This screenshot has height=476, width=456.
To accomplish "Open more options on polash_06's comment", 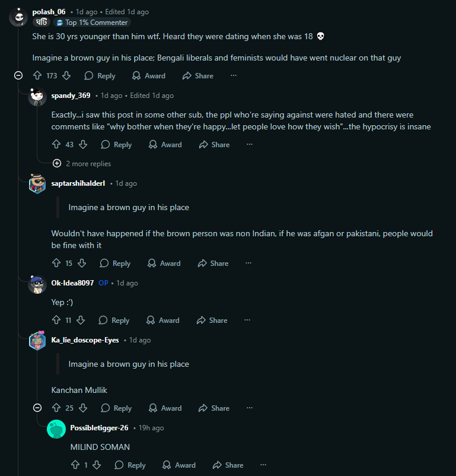I will [234, 76].
